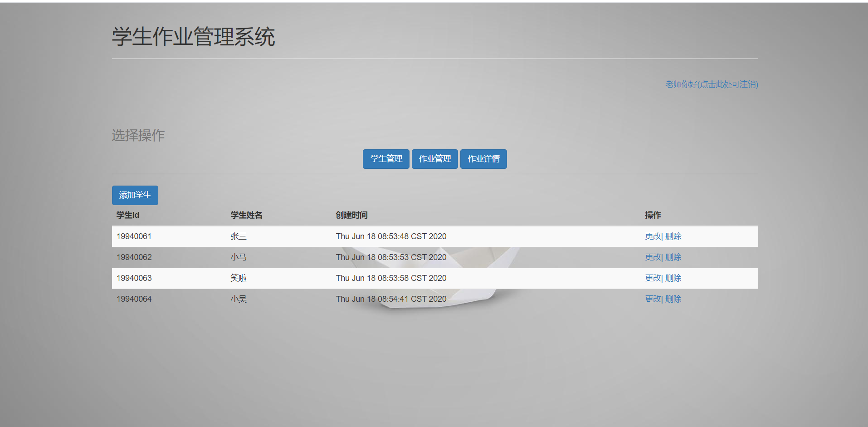Click 更改 for student 笑啦
868x427 pixels.
pyautogui.click(x=653, y=278)
